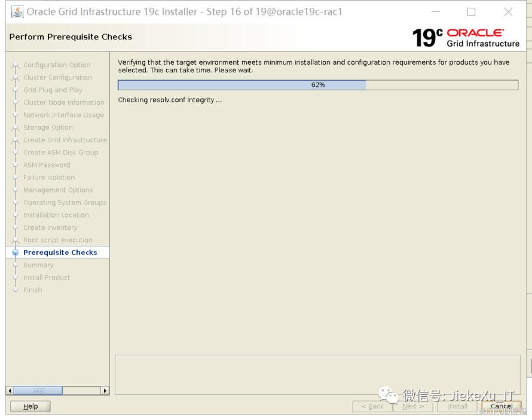Click the 62% progress bar
Viewport: 532px width, 420px height.
[x=318, y=85]
